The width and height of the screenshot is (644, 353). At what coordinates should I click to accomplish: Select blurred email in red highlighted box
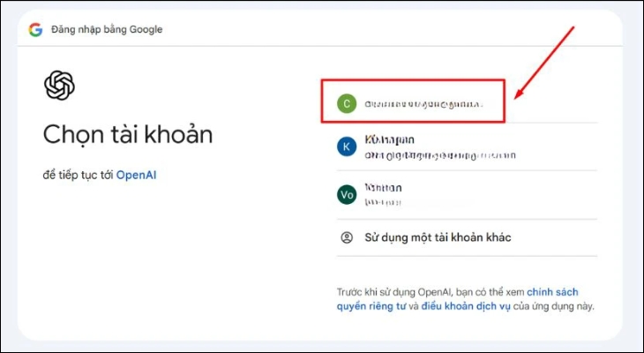(x=423, y=103)
